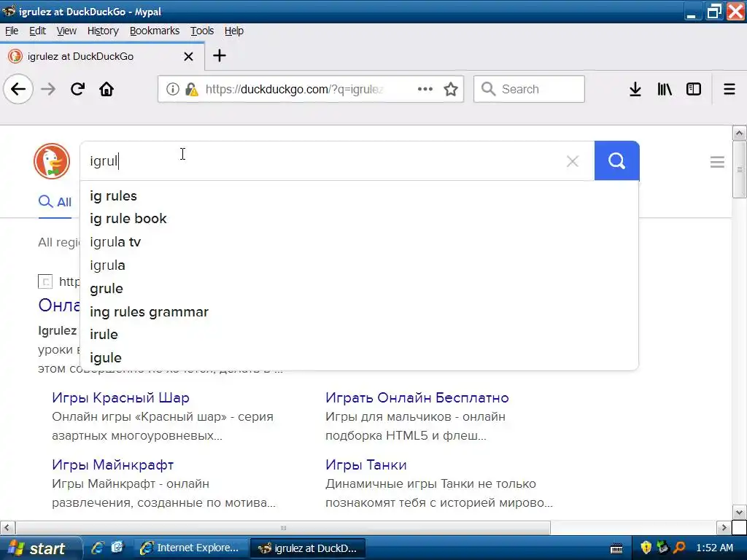Screen dimensions: 747x560
Task: Open page actions three-dot menu
Action: click(425, 89)
